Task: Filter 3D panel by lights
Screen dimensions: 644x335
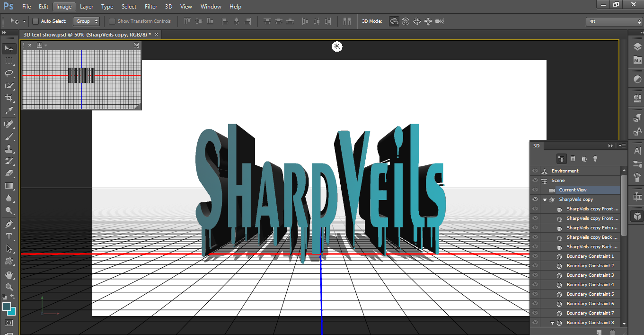Action: 595,159
